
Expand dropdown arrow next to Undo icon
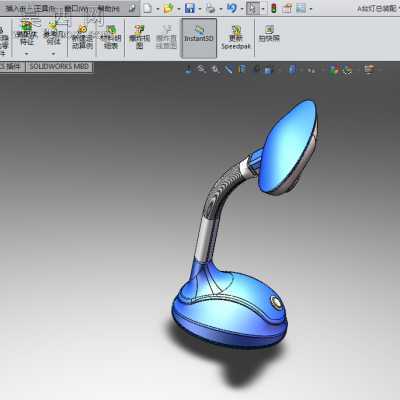tap(242, 9)
